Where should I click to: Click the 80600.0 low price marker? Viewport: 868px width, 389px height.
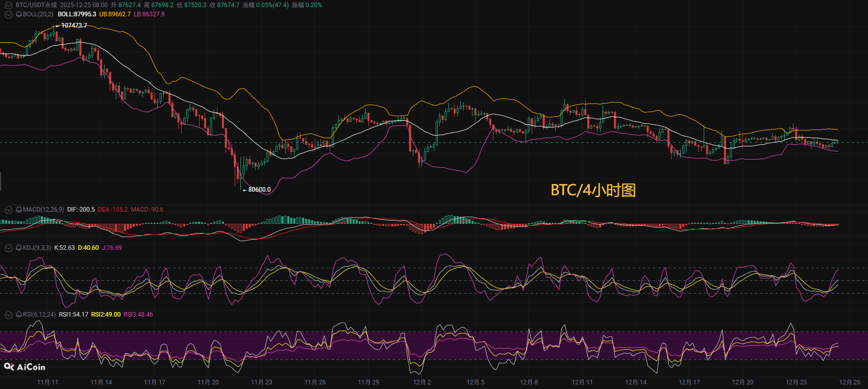coord(259,190)
